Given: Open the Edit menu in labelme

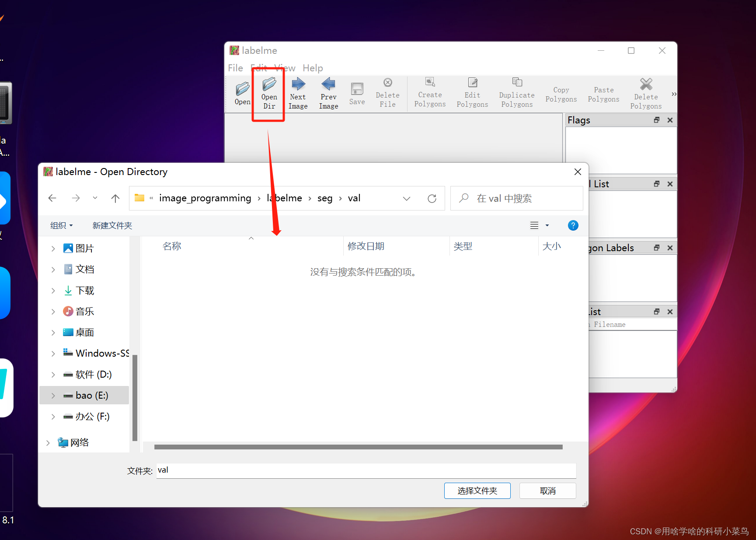Looking at the screenshot, I should (x=259, y=68).
